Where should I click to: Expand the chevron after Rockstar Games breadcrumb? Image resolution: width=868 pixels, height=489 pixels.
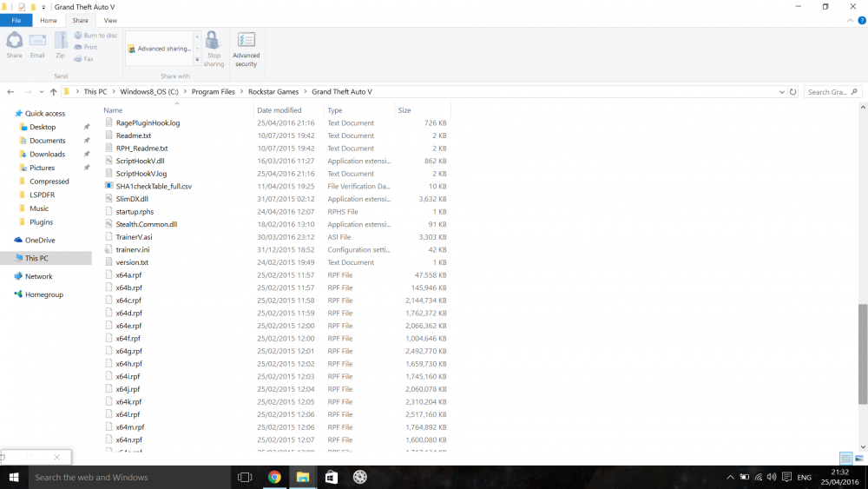click(x=305, y=92)
